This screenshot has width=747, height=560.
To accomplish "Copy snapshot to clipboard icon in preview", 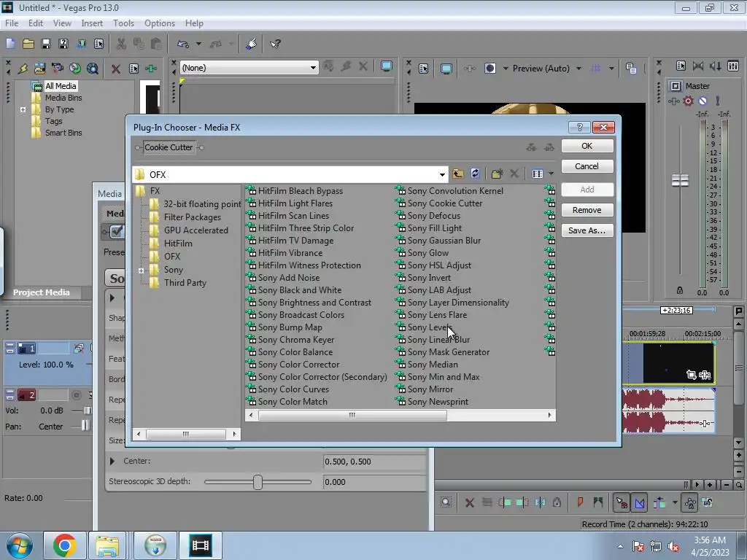I will (x=631, y=69).
